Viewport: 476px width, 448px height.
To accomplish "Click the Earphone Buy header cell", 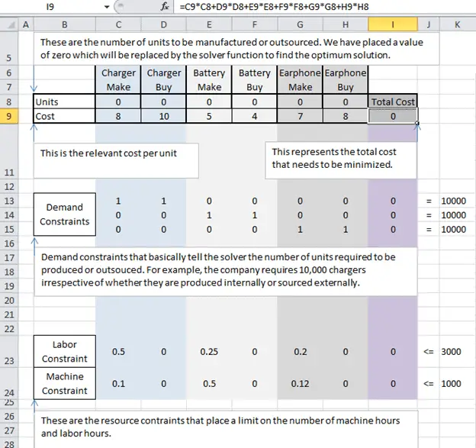I will point(346,80).
